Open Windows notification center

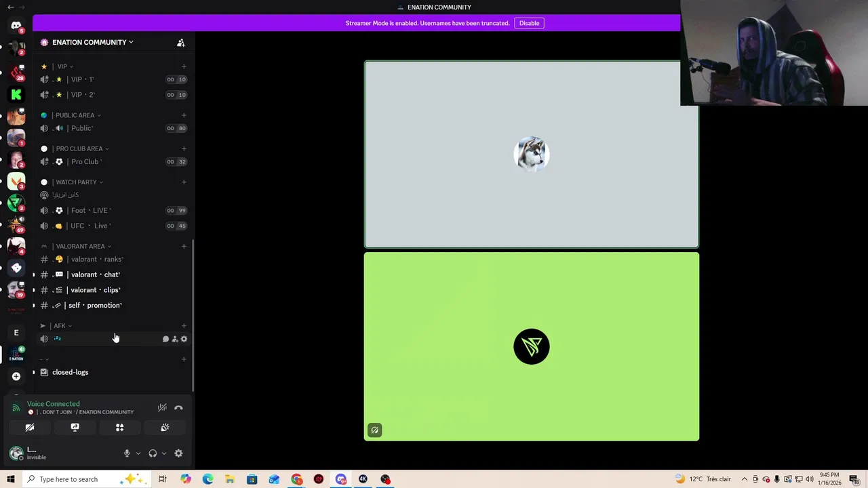854,479
